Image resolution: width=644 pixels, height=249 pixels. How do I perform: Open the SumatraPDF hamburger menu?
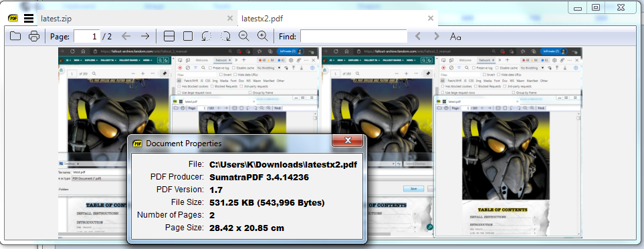click(x=29, y=18)
